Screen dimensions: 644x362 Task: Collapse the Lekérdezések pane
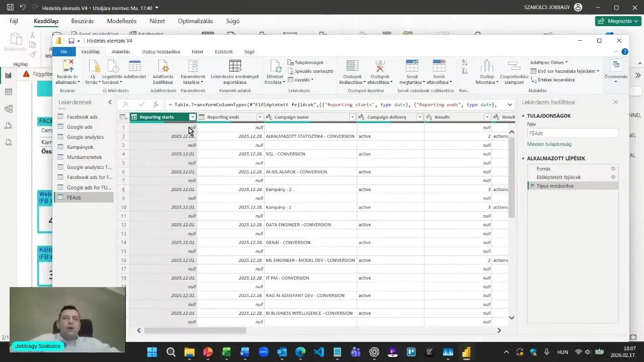click(x=110, y=102)
